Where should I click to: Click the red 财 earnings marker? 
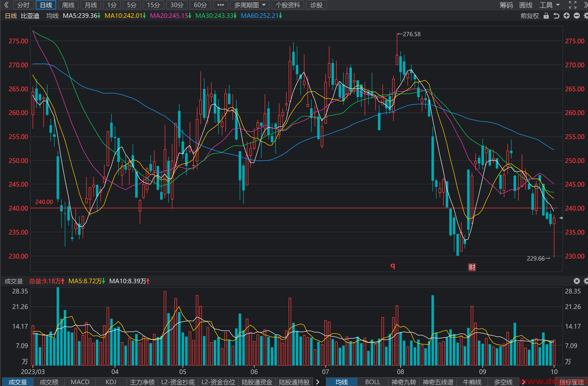[x=472, y=267]
